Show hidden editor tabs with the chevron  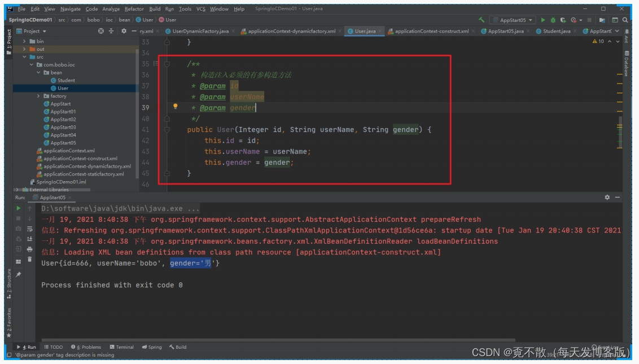click(x=617, y=31)
